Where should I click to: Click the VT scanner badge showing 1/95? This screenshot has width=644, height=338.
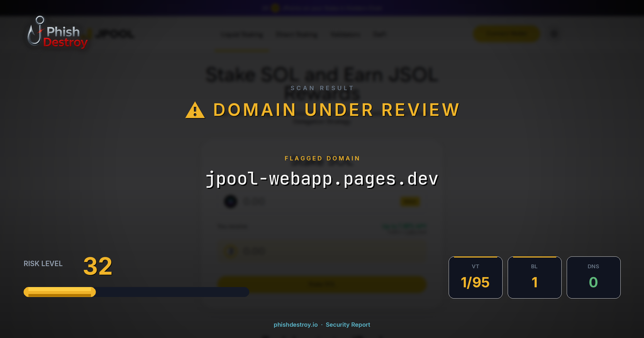[x=475, y=277]
